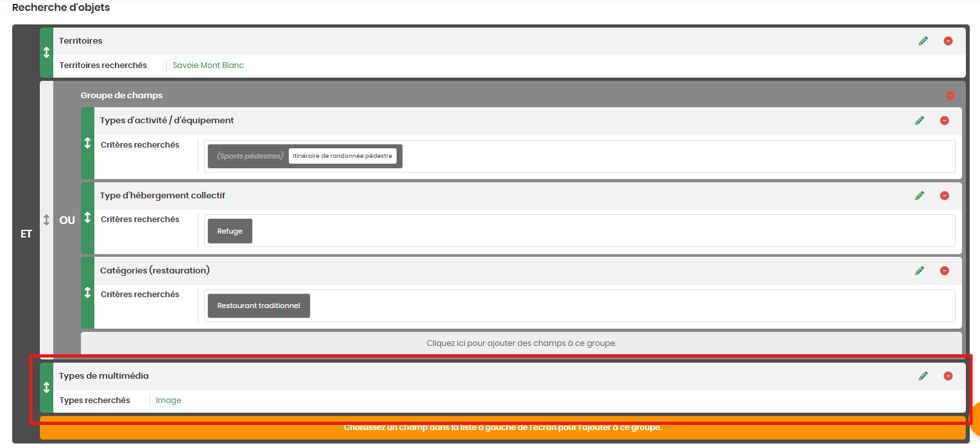
Task: Click Catégories (restauration) move handle
Action: 87,293
